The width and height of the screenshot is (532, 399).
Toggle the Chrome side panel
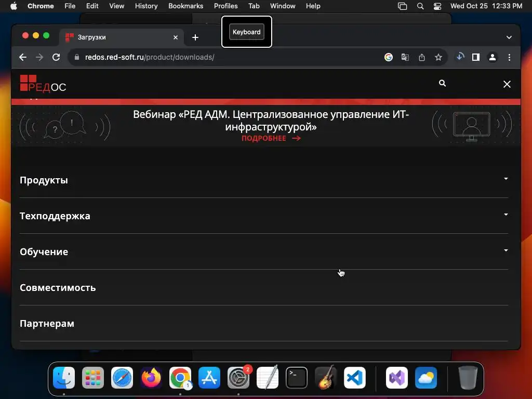click(476, 57)
